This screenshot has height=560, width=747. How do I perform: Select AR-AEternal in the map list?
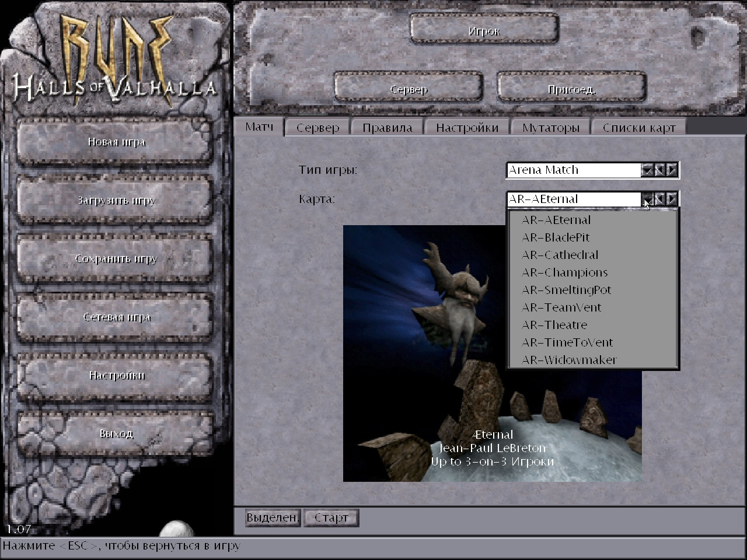(x=593, y=220)
